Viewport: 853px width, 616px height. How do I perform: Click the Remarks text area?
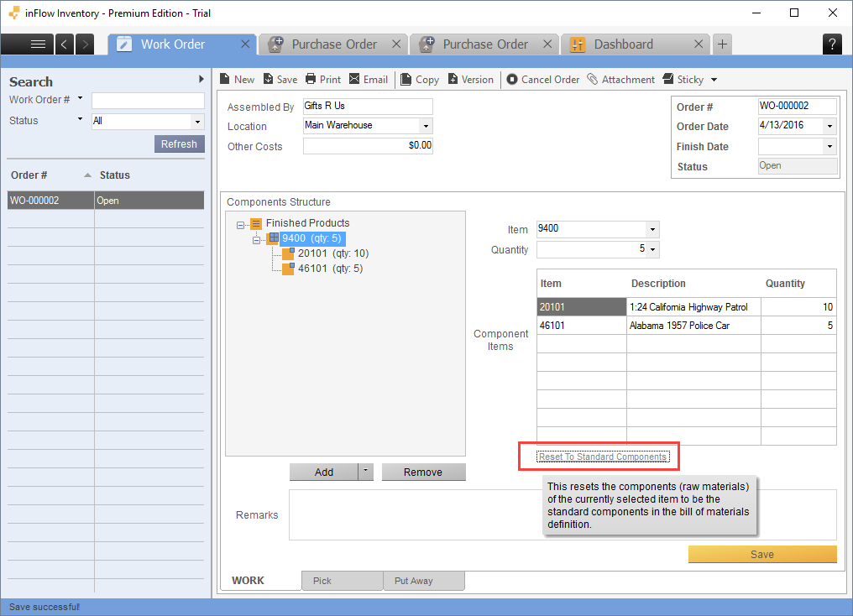[563, 514]
